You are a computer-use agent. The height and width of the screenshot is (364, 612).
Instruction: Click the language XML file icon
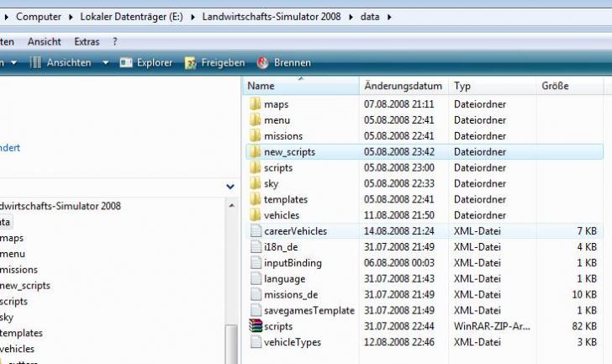click(x=256, y=278)
